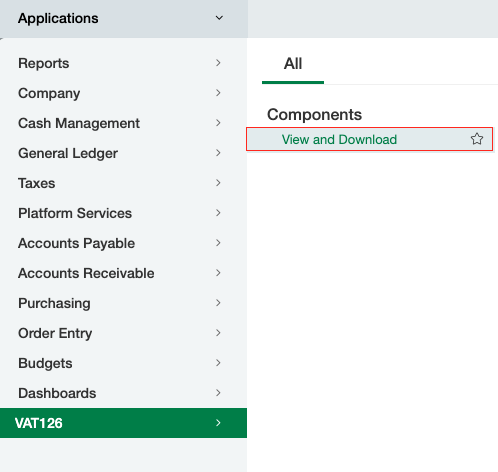
Task: Click the Components section heading
Action: point(314,114)
